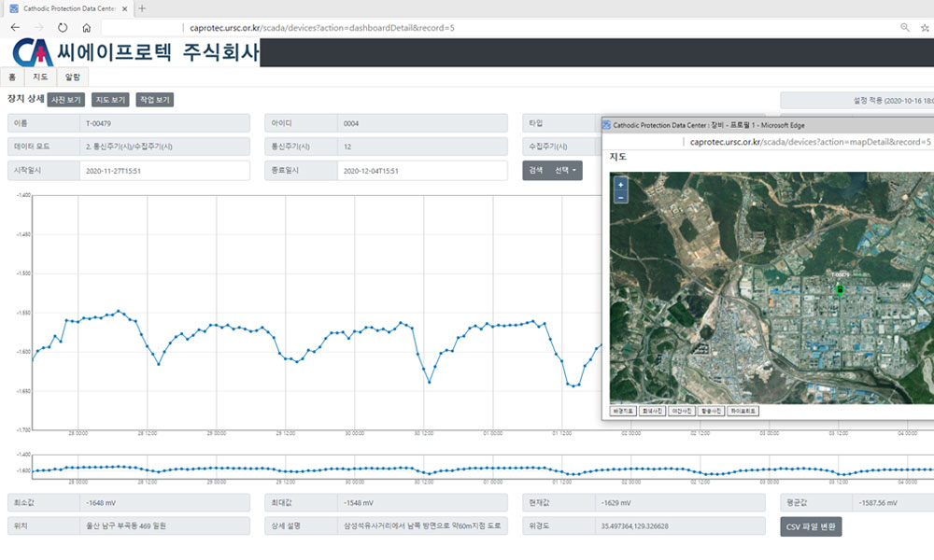This screenshot has width=934, height=560.
Task: Click the 지도 보기 button
Action: 110,100
